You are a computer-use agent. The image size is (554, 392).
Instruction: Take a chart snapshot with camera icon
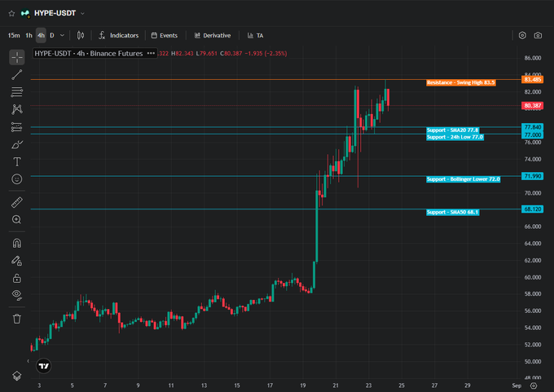[x=538, y=35]
